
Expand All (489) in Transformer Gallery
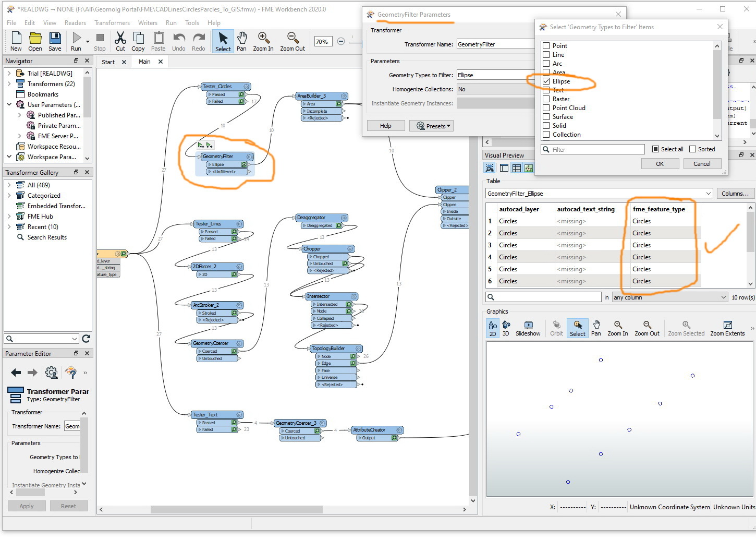coord(9,185)
